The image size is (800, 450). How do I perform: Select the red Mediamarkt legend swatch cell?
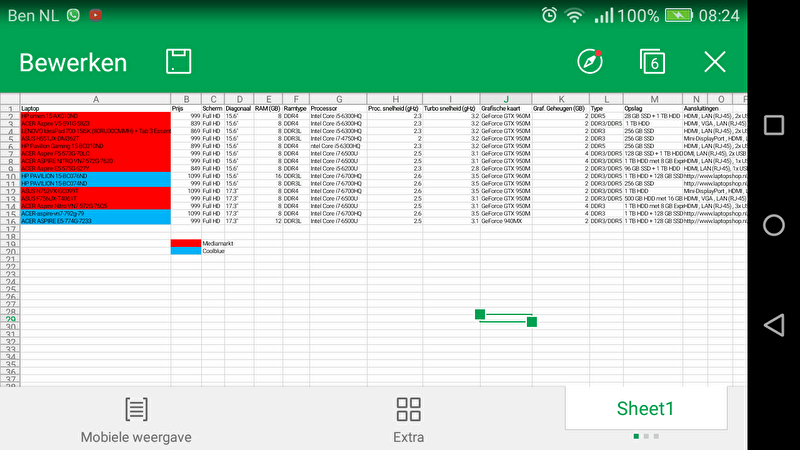[x=186, y=243]
